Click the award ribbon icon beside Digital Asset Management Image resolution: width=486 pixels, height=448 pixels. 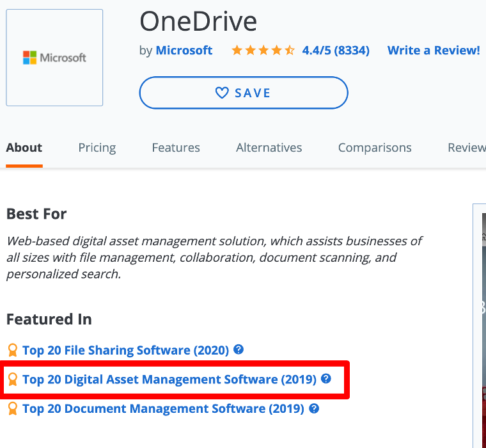(x=13, y=380)
